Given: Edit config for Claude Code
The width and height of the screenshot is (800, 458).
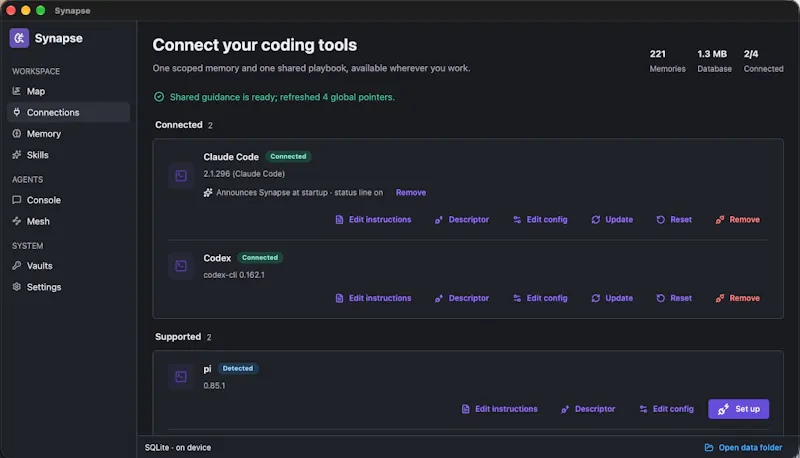Looking at the screenshot, I should 540,220.
